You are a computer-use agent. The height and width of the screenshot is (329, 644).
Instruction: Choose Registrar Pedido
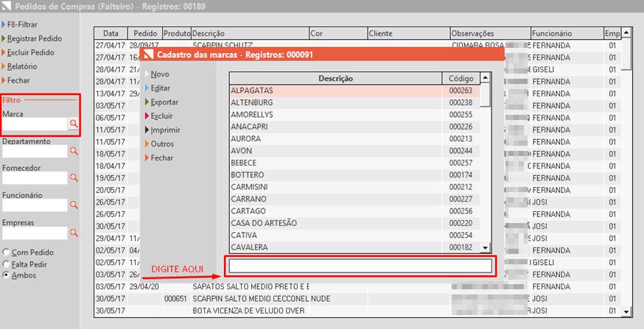[35, 38]
